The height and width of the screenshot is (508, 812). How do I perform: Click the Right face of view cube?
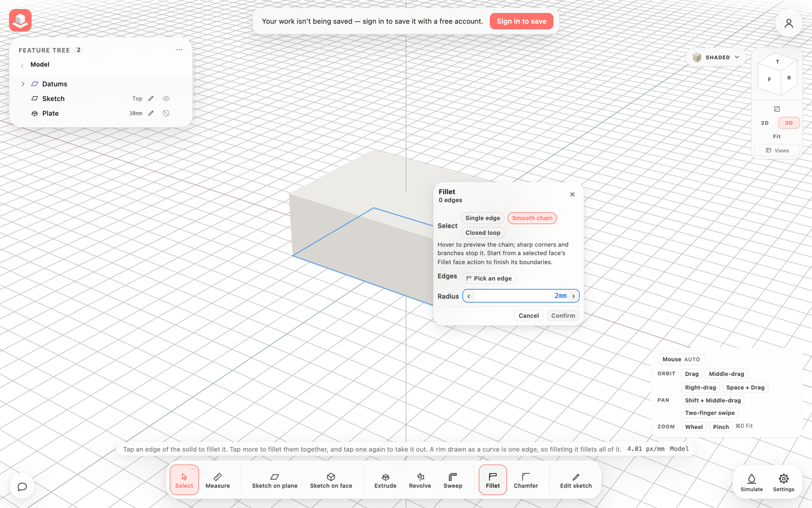789,78
